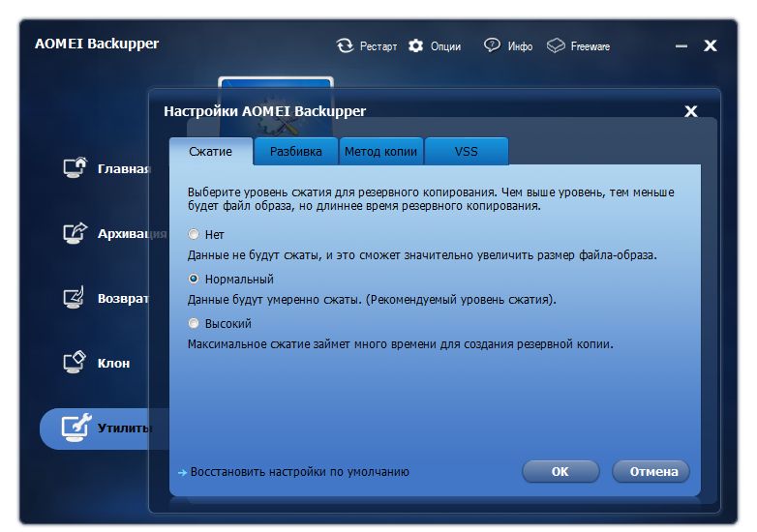The height and width of the screenshot is (532, 757).
Task: Close the AOMEI Backupper main window
Action: tap(711, 45)
